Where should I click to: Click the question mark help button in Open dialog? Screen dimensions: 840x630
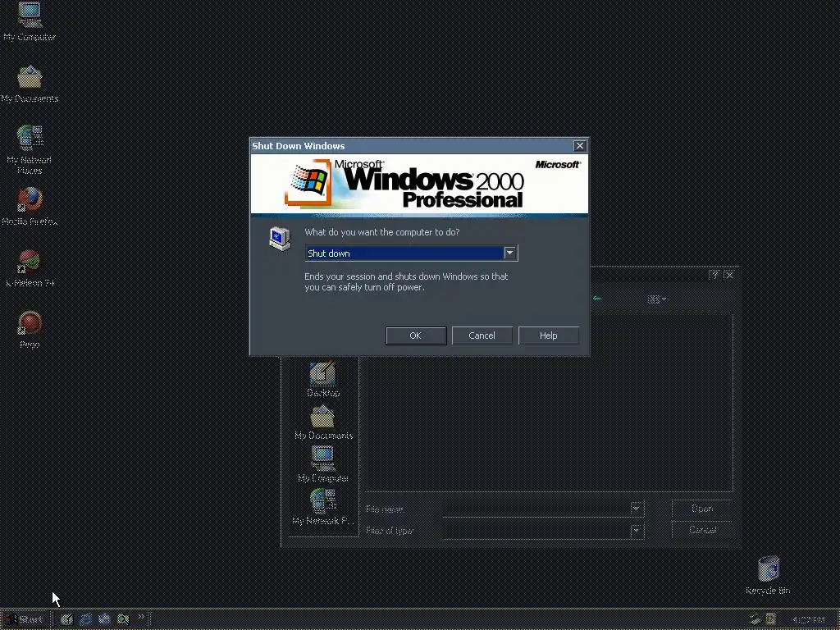(x=714, y=276)
